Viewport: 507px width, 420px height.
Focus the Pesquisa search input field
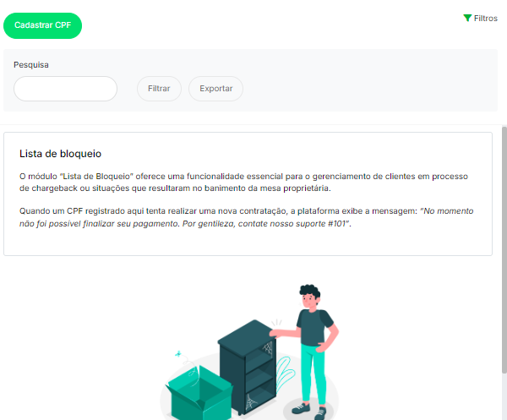click(x=65, y=89)
